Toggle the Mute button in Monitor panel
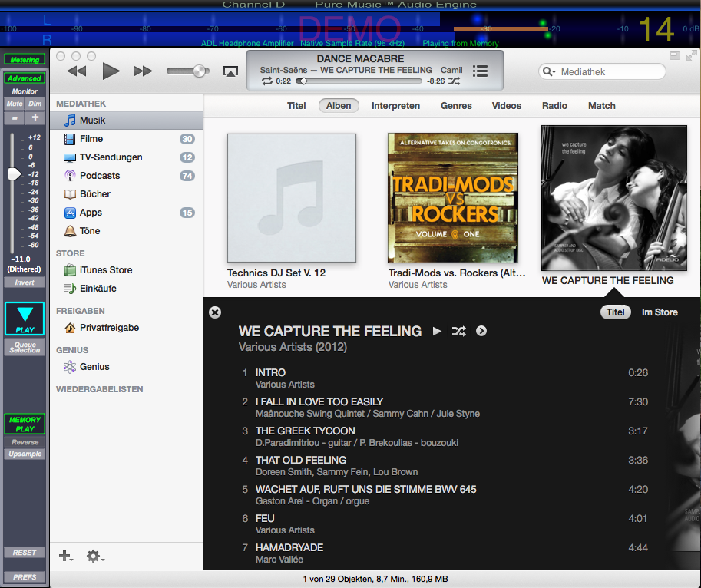The height and width of the screenshot is (588, 701). coord(15,104)
